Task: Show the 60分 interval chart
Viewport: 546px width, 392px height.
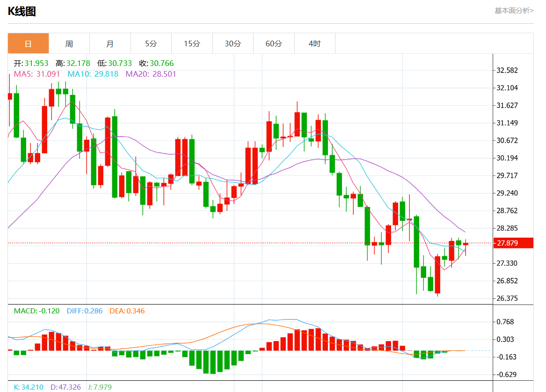Action: (x=274, y=44)
